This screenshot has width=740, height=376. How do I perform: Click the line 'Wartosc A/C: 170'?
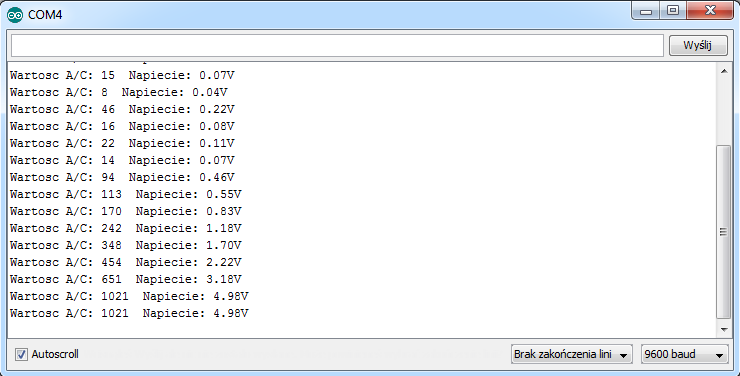(126, 211)
